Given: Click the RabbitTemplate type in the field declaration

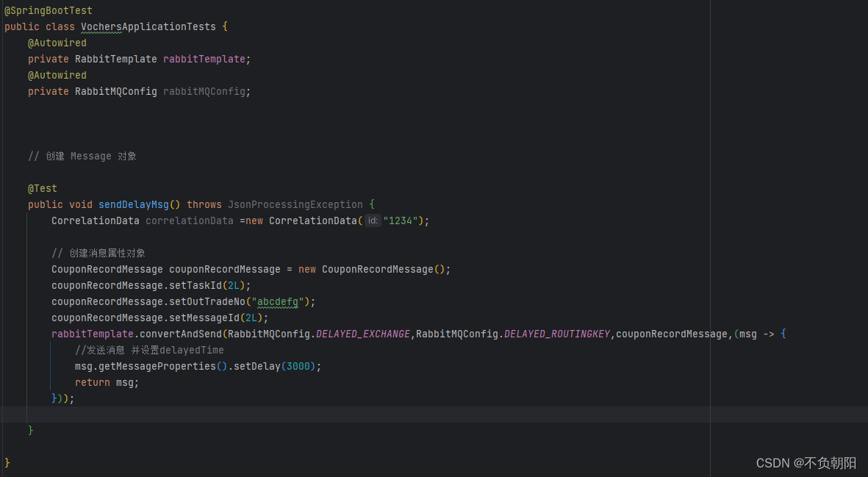Looking at the screenshot, I should [x=115, y=60].
